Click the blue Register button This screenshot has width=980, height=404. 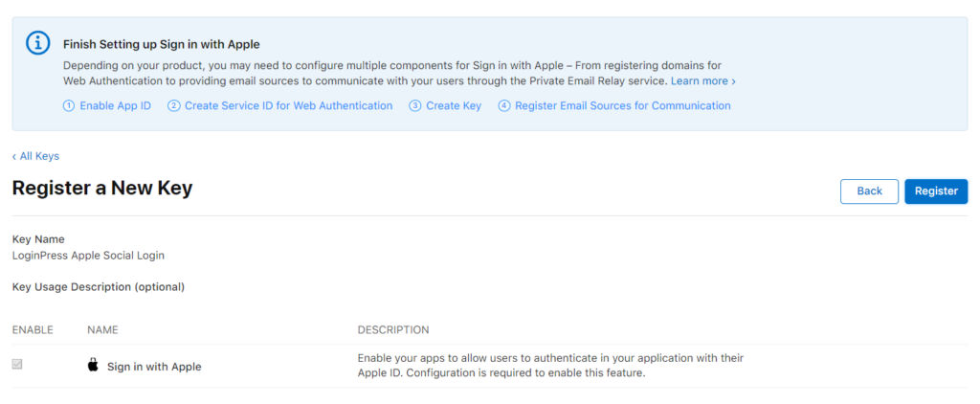click(x=936, y=191)
